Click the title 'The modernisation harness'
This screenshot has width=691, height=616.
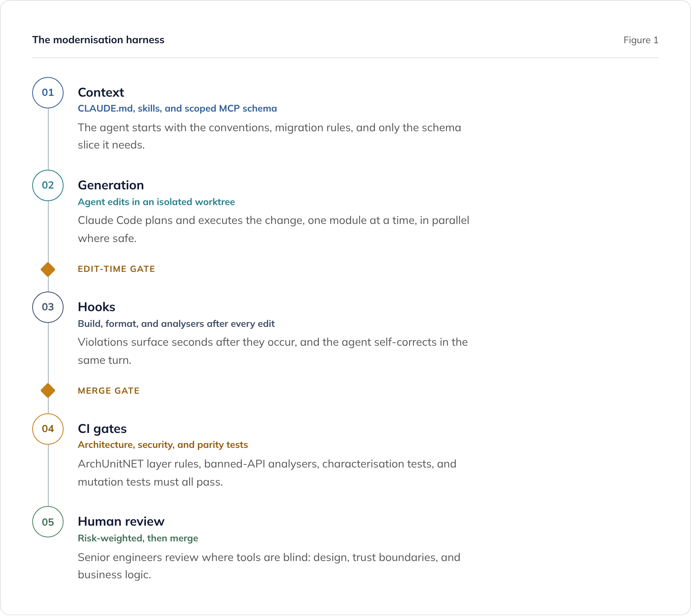pos(98,40)
